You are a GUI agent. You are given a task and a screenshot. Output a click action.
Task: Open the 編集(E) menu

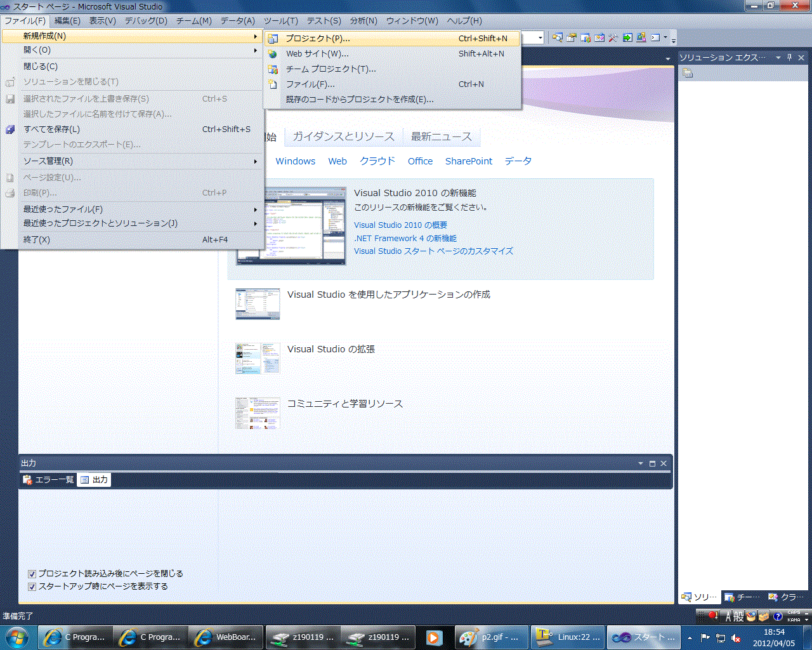click(x=67, y=21)
